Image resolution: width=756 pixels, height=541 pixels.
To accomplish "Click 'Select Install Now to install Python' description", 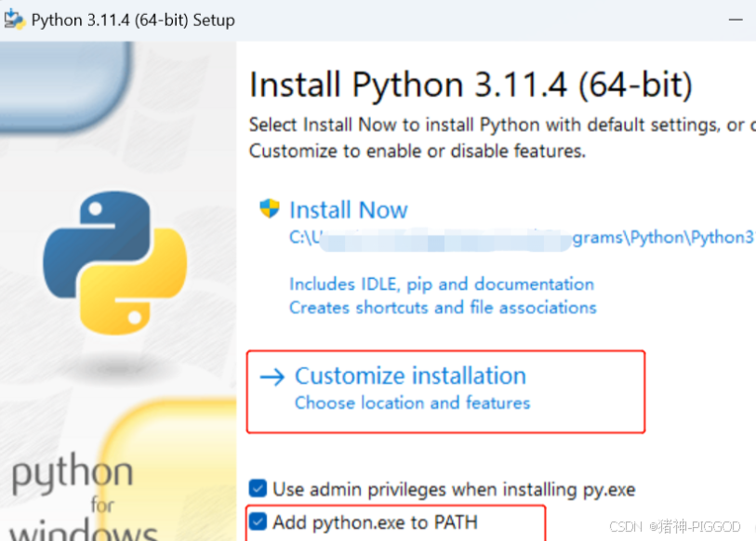I will (x=501, y=138).
